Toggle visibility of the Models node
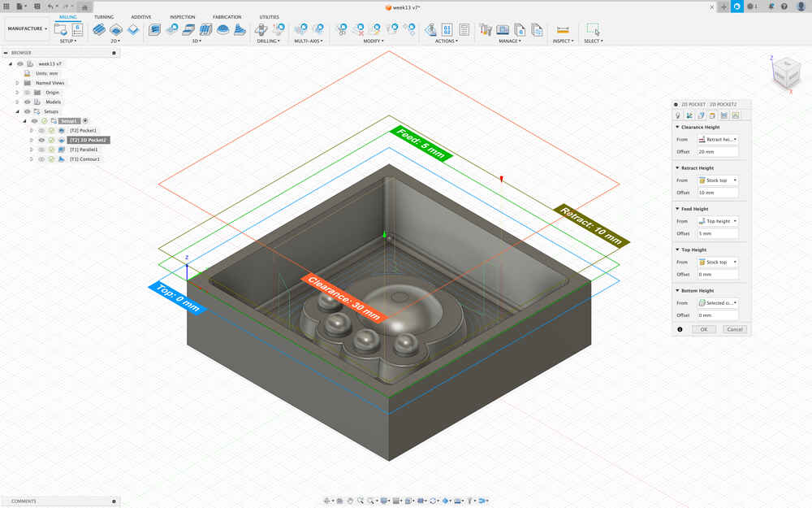 click(x=28, y=102)
